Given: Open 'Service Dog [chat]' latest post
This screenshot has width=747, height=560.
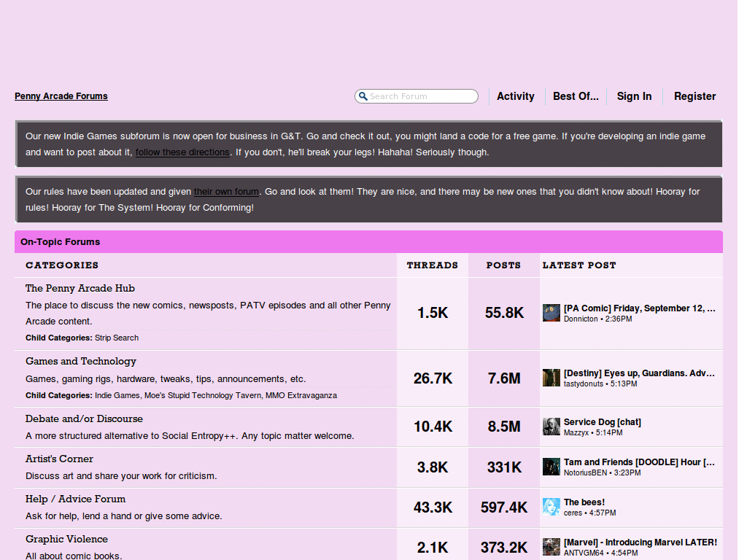Looking at the screenshot, I should (x=602, y=422).
